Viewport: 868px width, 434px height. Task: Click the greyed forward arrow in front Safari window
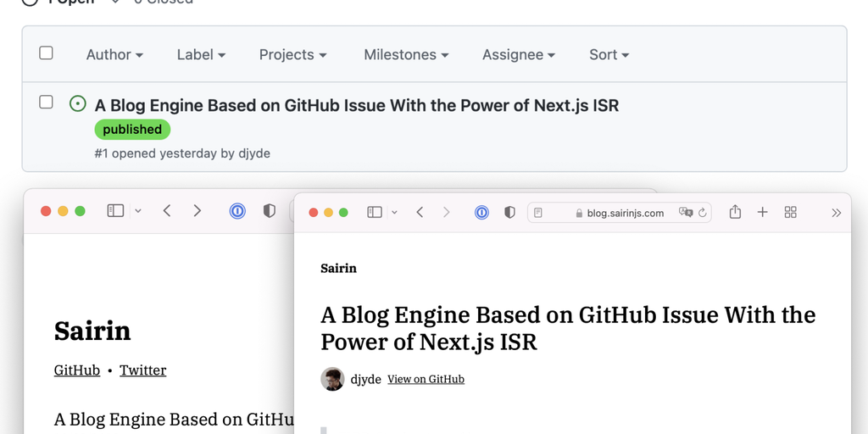tap(446, 212)
